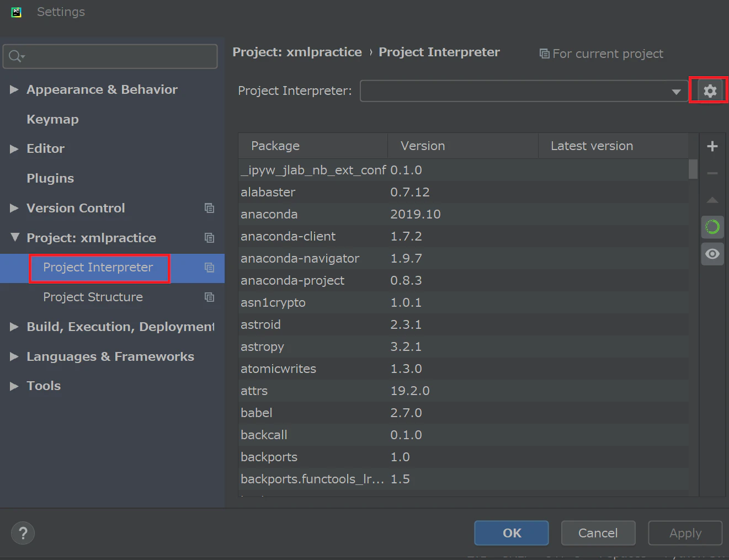Select the backcall package row
This screenshot has height=560, width=729.
tap(464, 435)
